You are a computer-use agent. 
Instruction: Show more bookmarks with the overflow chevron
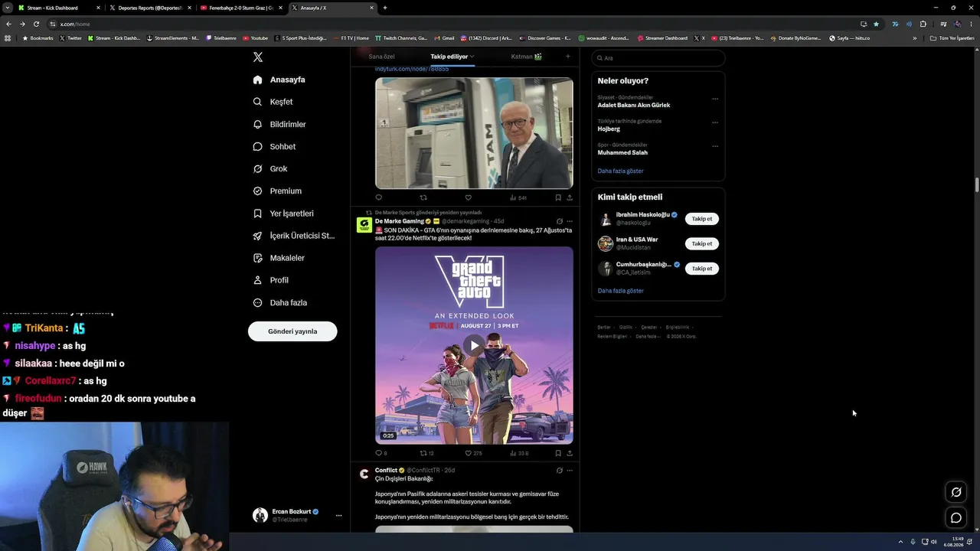click(914, 38)
